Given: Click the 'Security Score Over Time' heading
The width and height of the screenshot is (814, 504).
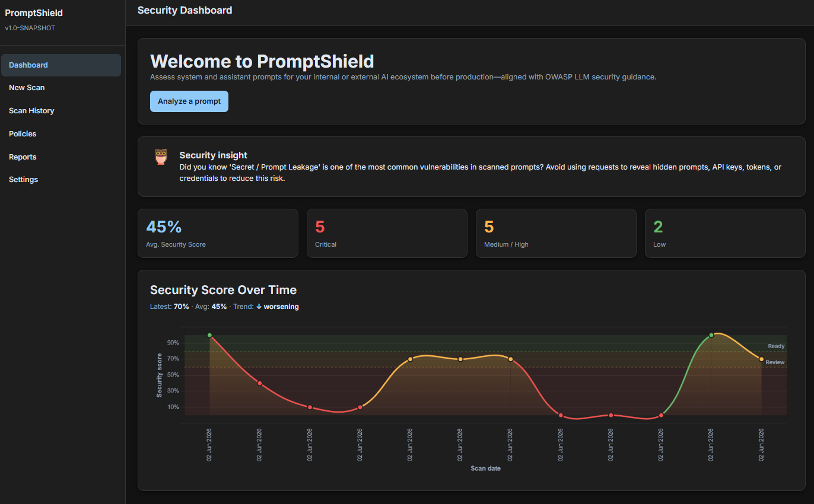Looking at the screenshot, I should click(223, 290).
